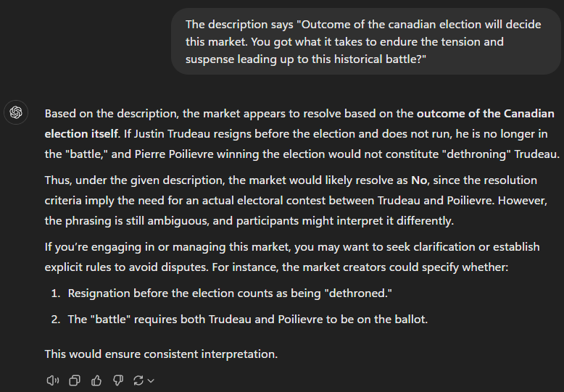Click the paragraph starting "Thus, under the given description"

(x=296, y=200)
